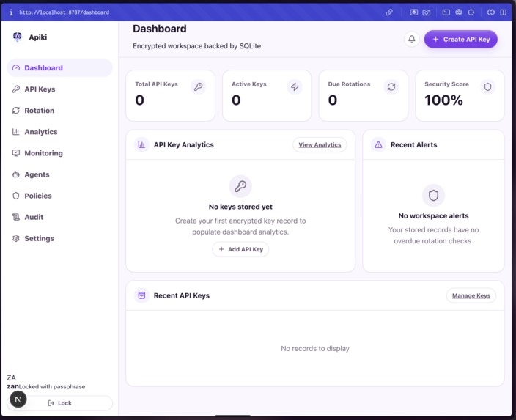This screenshot has height=420, width=516.
Task: Click the copy link icon in top bar
Action: coord(389,12)
